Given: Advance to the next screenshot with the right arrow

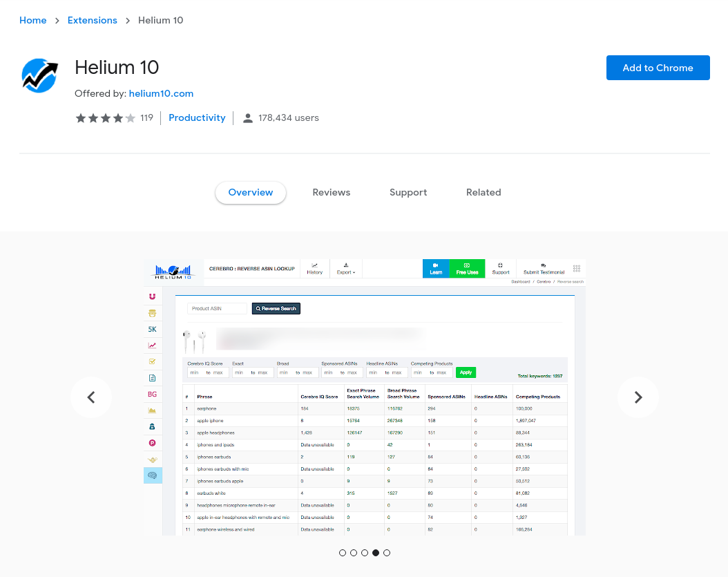Looking at the screenshot, I should click(x=638, y=397).
